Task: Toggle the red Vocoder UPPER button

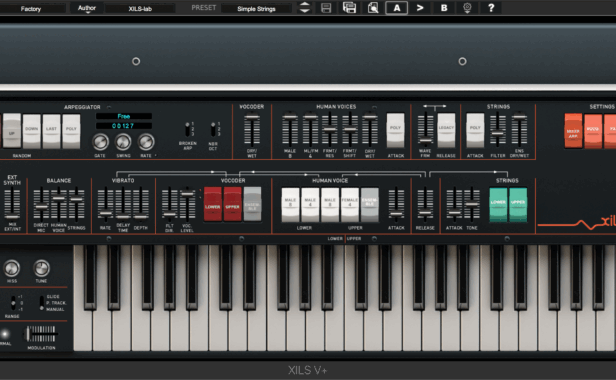Action: tap(233, 204)
